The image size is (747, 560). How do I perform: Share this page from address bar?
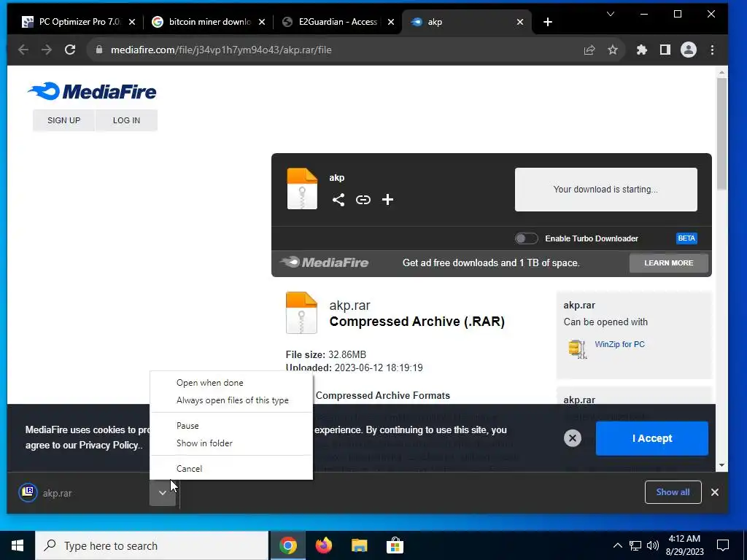pos(589,50)
